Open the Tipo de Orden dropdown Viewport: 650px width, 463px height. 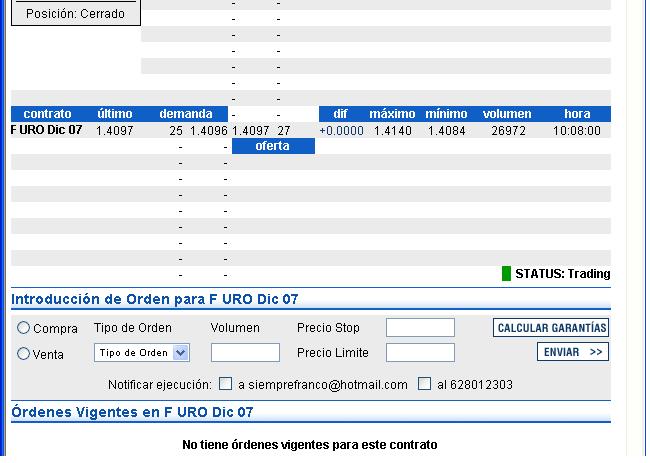142,353
